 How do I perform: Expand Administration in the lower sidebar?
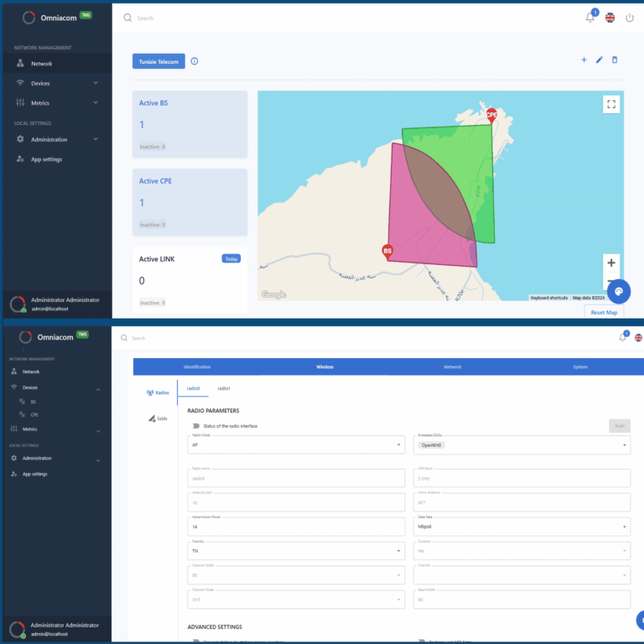point(56,459)
